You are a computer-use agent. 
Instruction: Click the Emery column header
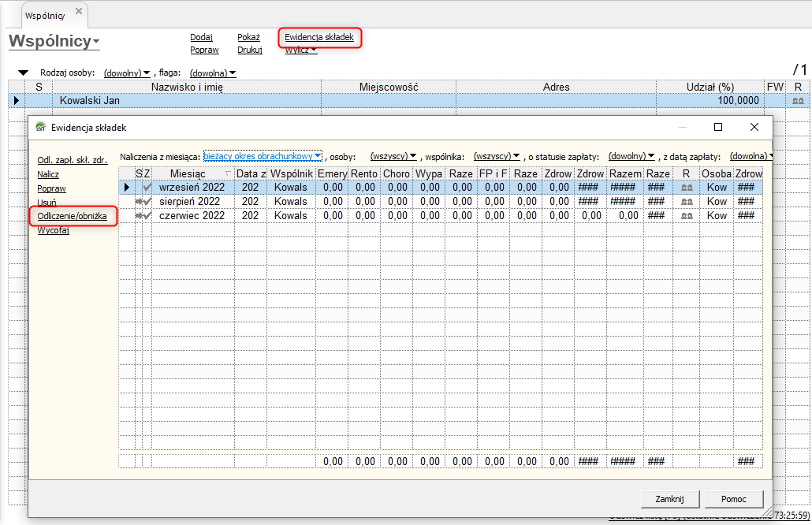click(332, 173)
